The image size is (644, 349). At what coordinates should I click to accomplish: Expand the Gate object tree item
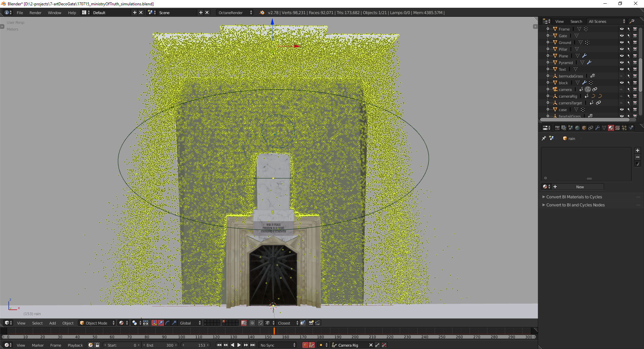[x=548, y=36]
